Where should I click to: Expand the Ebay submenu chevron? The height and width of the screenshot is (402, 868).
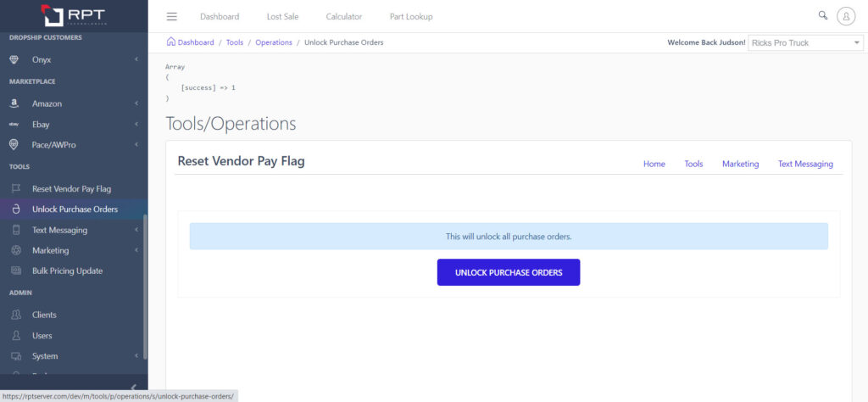tap(136, 124)
